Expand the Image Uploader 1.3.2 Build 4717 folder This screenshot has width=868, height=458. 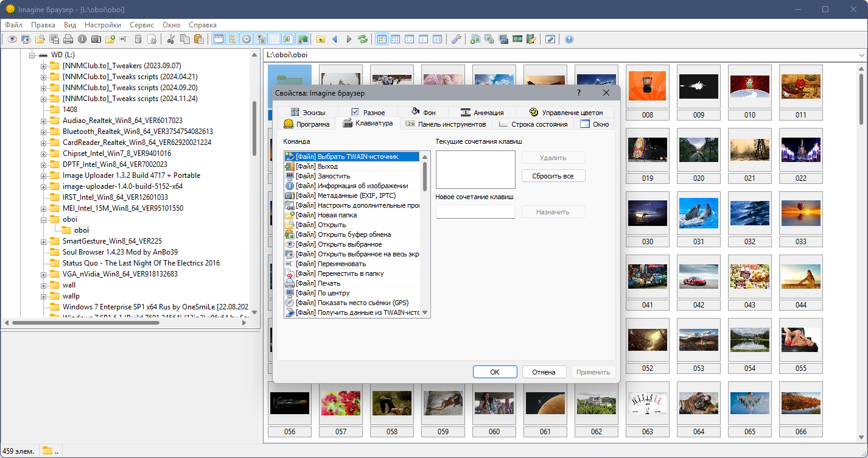coord(43,175)
